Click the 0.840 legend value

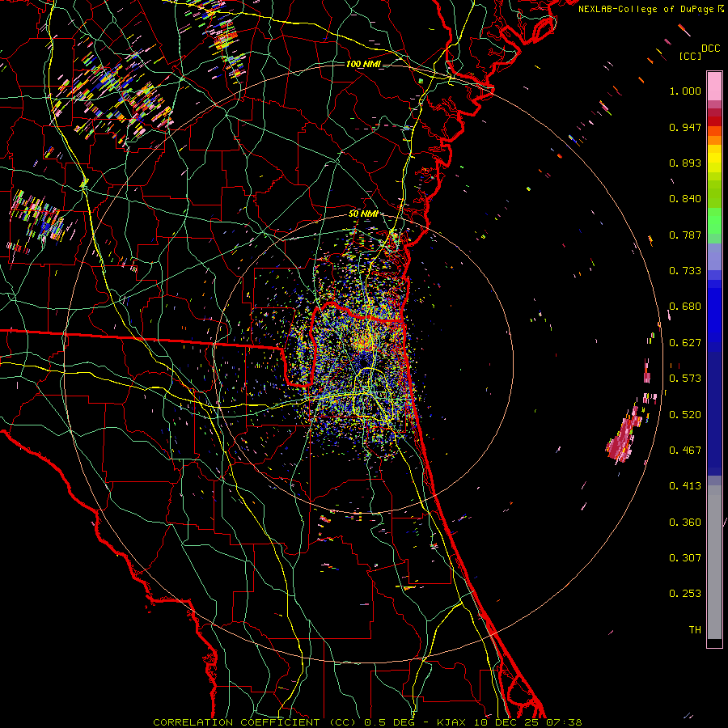point(685,199)
